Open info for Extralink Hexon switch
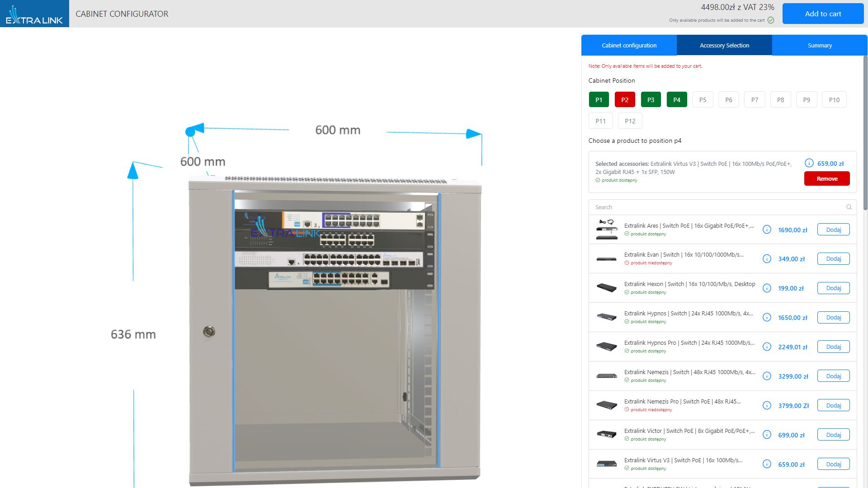Viewport: 868px width, 488px height. (x=767, y=288)
